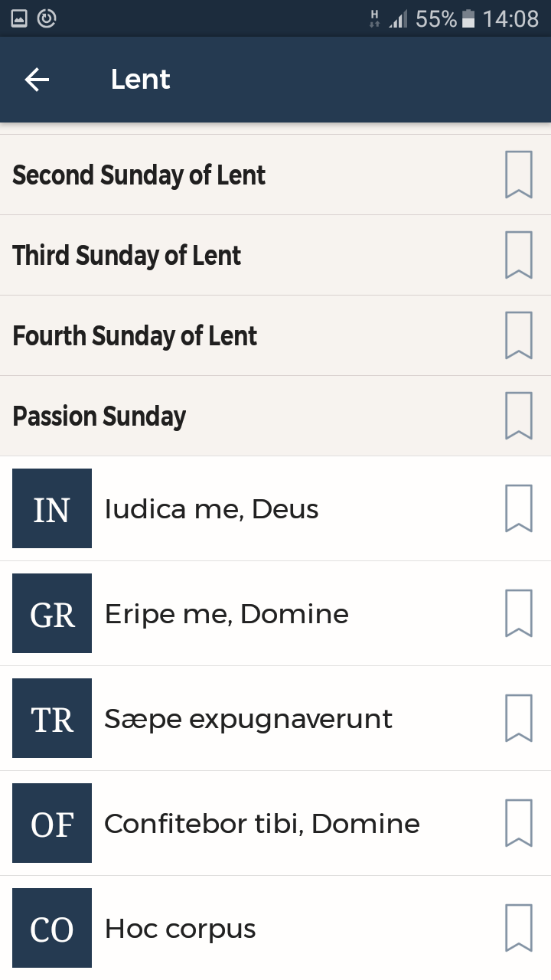Open Eripe me, Domine gradual
551x980 pixels.
click(227, 614)
